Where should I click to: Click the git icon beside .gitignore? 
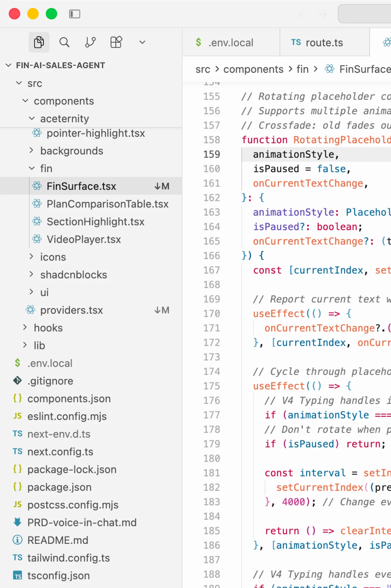point(17,381)
